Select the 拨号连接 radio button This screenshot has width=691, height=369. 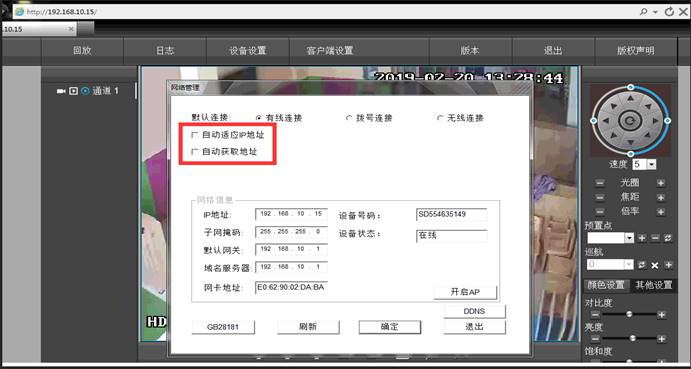349,118
